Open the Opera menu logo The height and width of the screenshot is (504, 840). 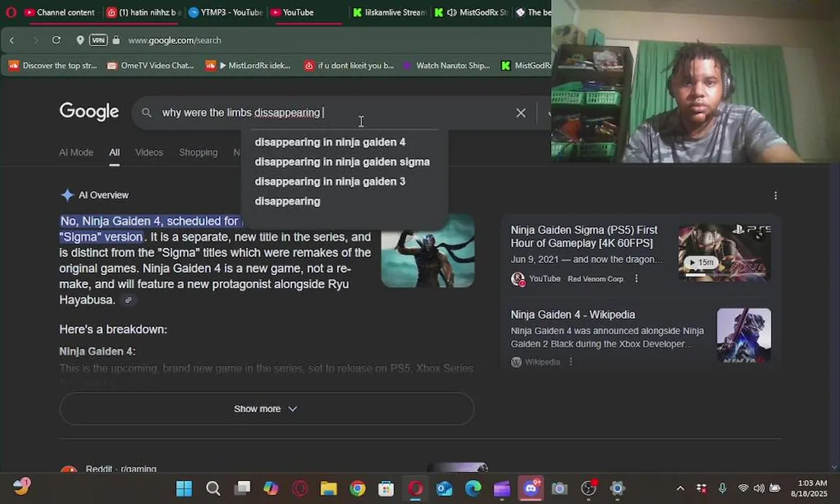pos(10,12)
